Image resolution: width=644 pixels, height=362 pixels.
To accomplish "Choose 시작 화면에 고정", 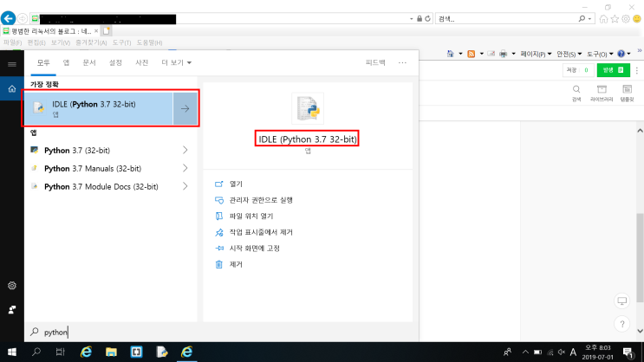I will [254, 248].
